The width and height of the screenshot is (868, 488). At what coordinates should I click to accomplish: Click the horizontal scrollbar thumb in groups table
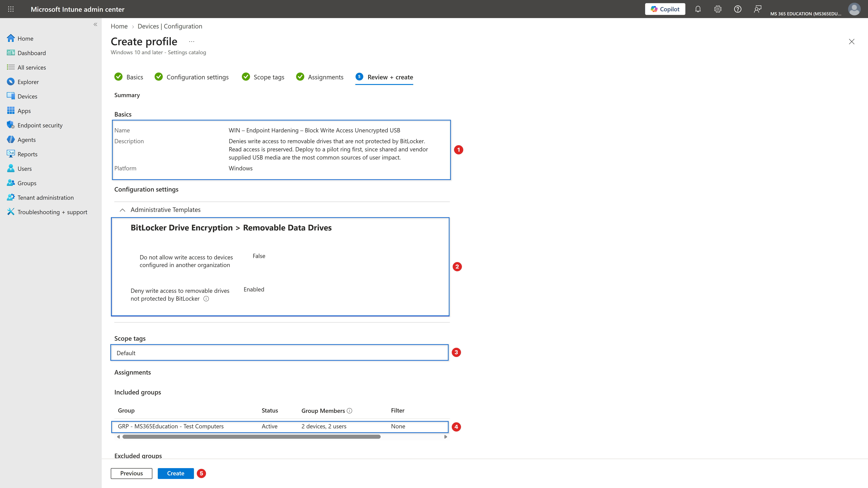click(252, 437)
